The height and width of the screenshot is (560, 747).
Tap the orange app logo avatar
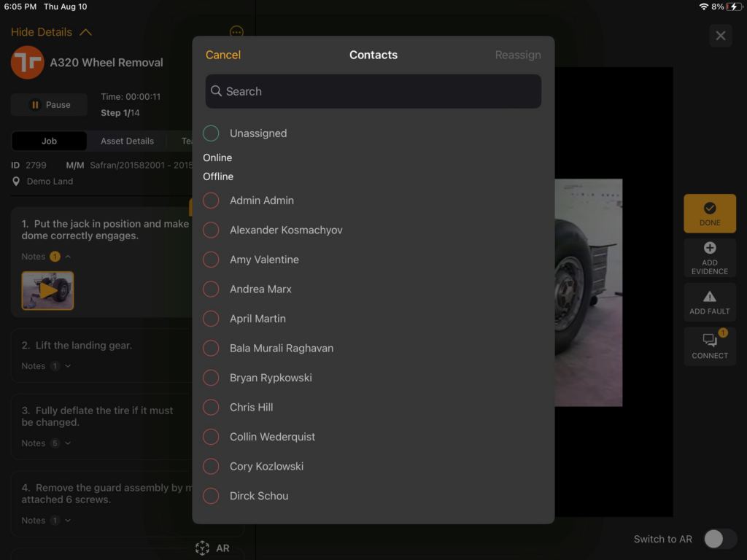27,63
